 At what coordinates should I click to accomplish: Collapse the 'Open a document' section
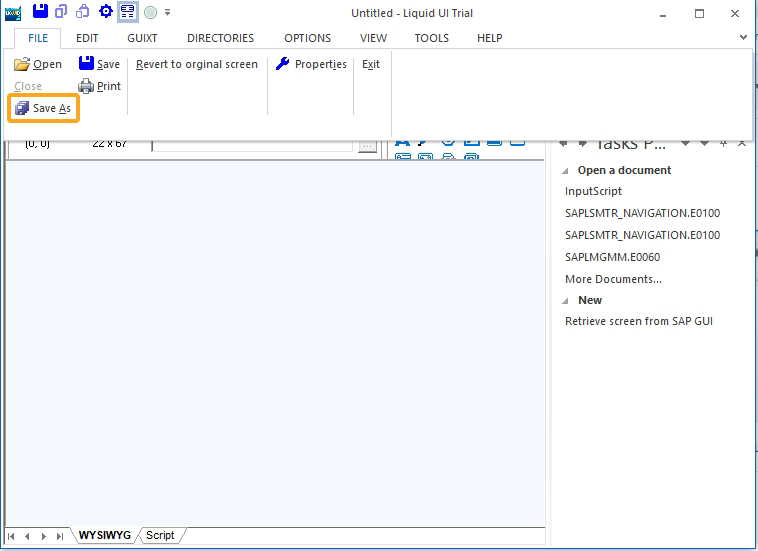tap(565, 171)
